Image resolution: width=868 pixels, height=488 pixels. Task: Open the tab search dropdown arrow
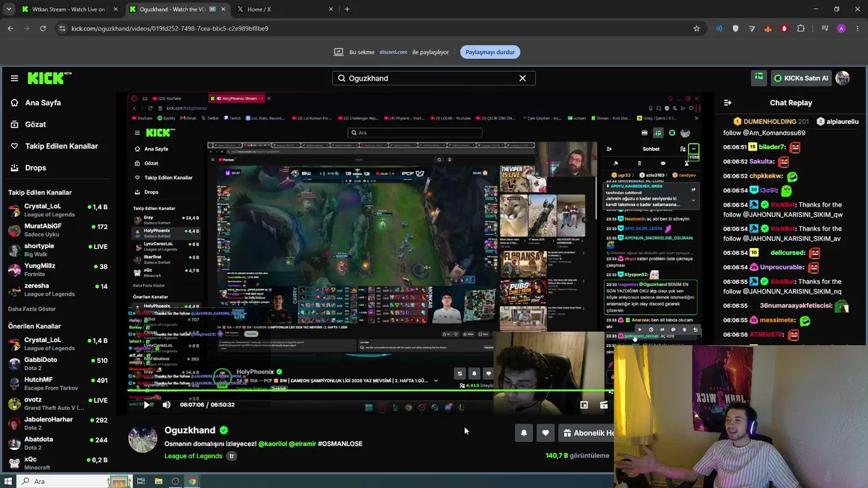pos(9,9)
